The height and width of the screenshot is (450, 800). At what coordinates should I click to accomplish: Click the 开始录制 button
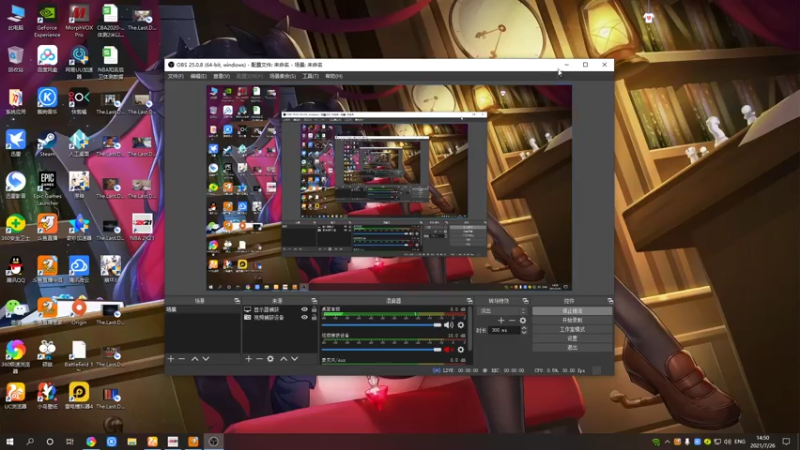click(x=572, y=320)
